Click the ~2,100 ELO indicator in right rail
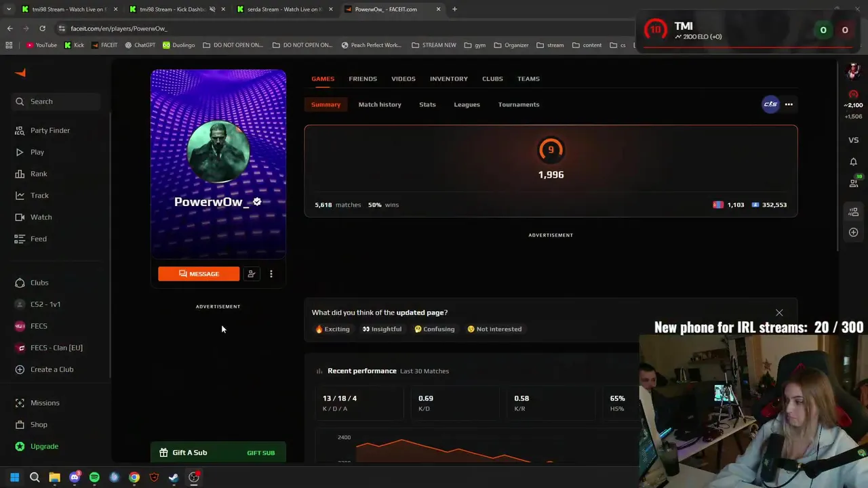This screenshot has width=868, height=488. [853, 100]
